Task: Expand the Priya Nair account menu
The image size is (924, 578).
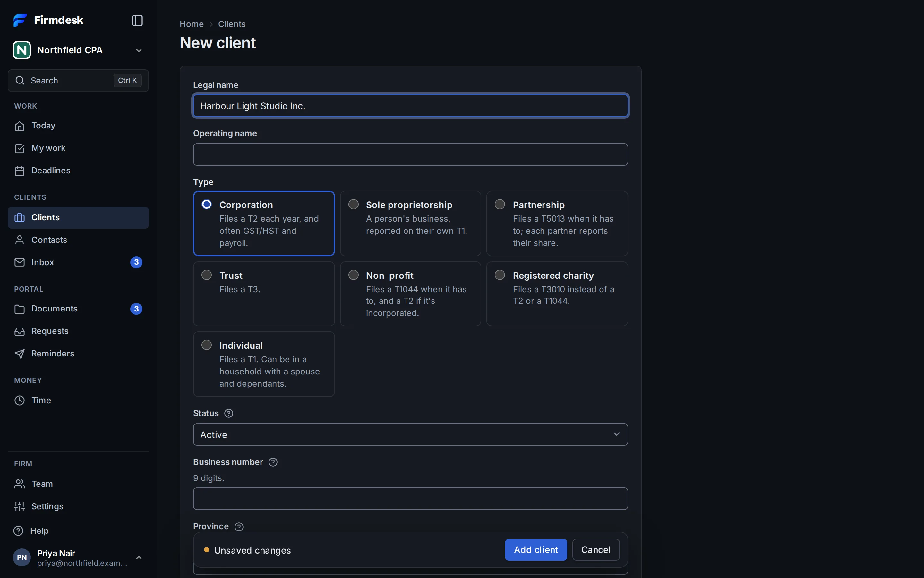Action: tap(139, 558)
